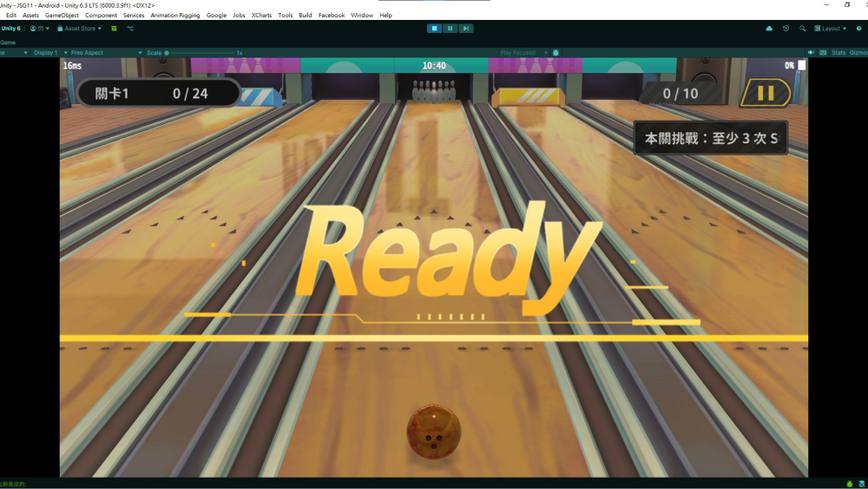
Task: Open the Build menu
Action: (306, 15)
